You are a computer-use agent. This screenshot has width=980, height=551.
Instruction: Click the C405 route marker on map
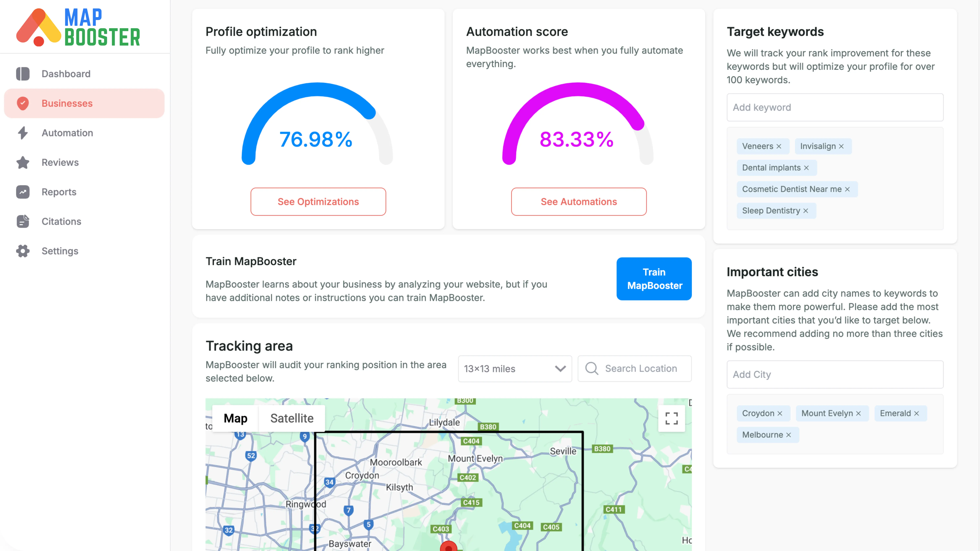click(551, 527)
